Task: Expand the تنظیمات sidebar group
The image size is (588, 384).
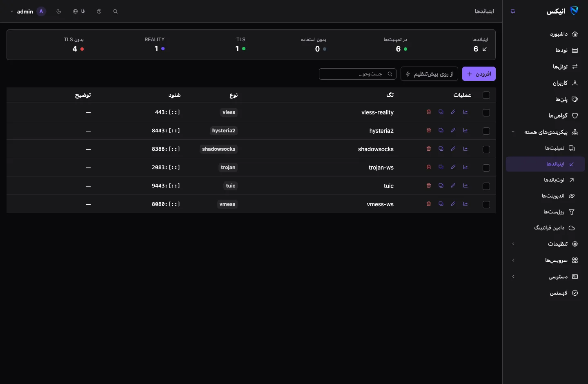Action: 545,244
